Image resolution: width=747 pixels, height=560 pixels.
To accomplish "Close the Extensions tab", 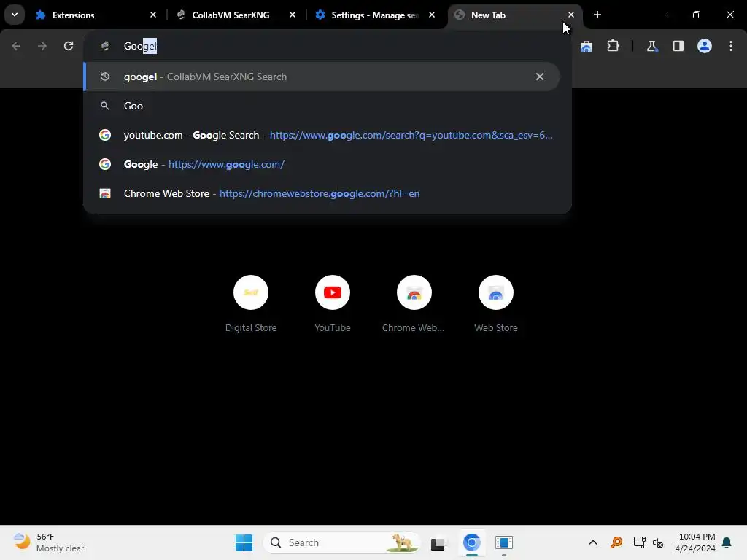I will [153, 15].
